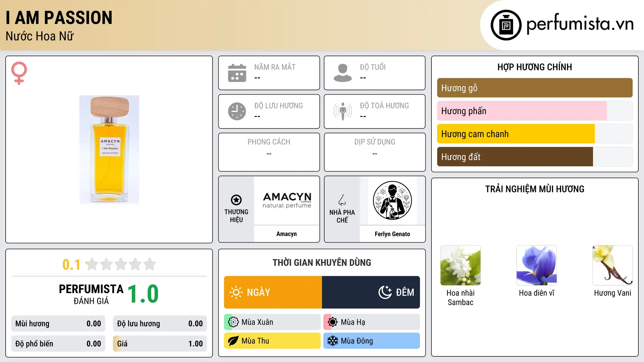644x362 pixels.
Task: Select the Ngày daytime segment
Action: 273,292
